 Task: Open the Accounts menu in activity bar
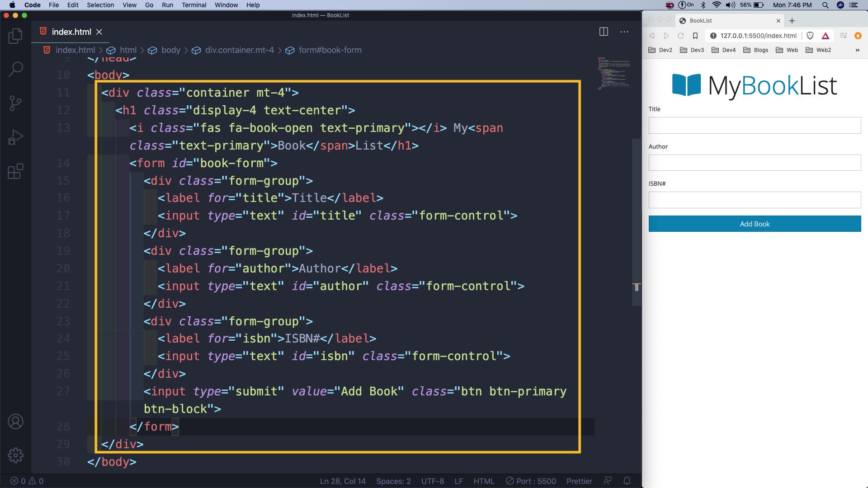tap(15, 422)
